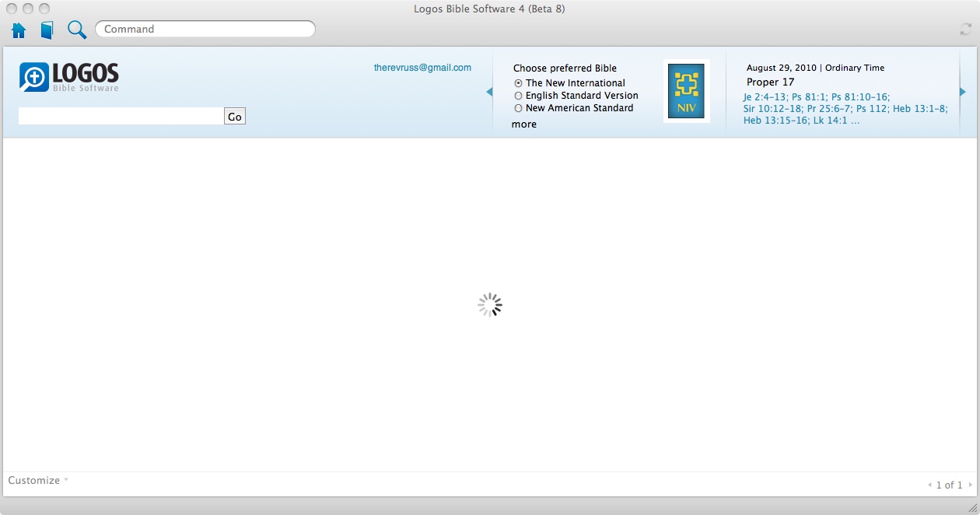Click the sync refresh icon
Viewport: 980px width, 515px height.
pos(965,30)
